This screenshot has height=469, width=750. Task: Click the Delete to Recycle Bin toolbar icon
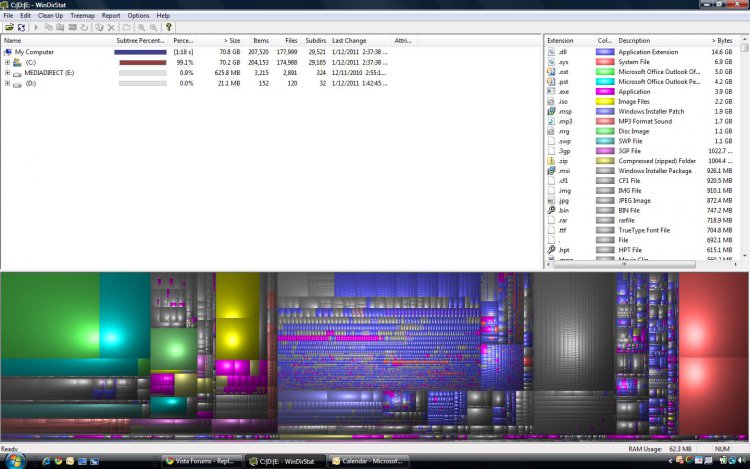pyautogui.click(x=99, y=28)
